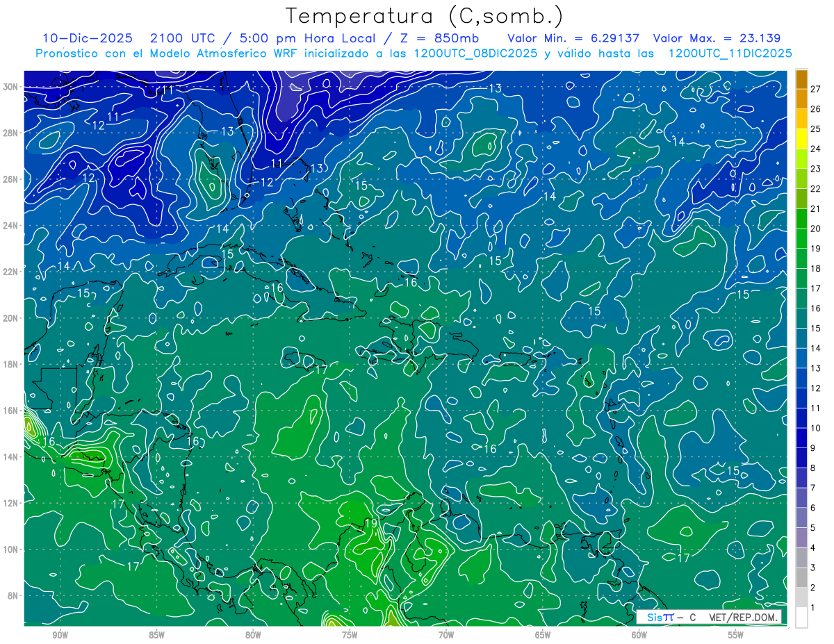
Task: Click the color scale label "25"
Action: tap(815, 129)
